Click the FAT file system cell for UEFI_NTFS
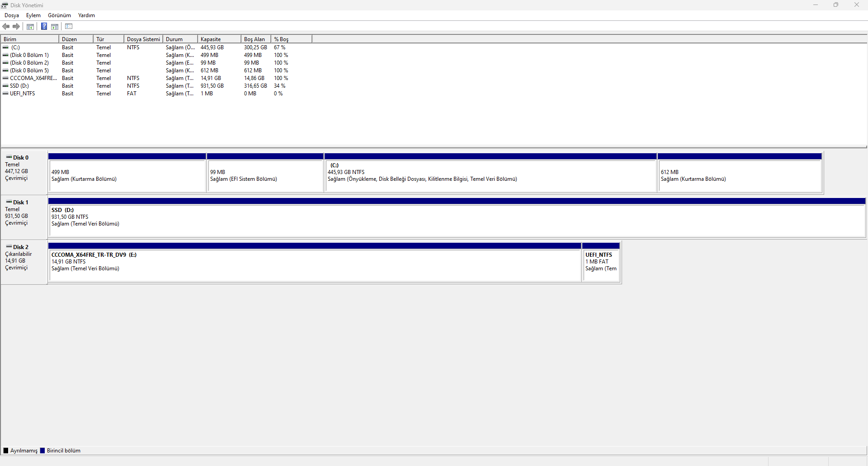Screen dimensions: 868x466 [x=132, y=94]
